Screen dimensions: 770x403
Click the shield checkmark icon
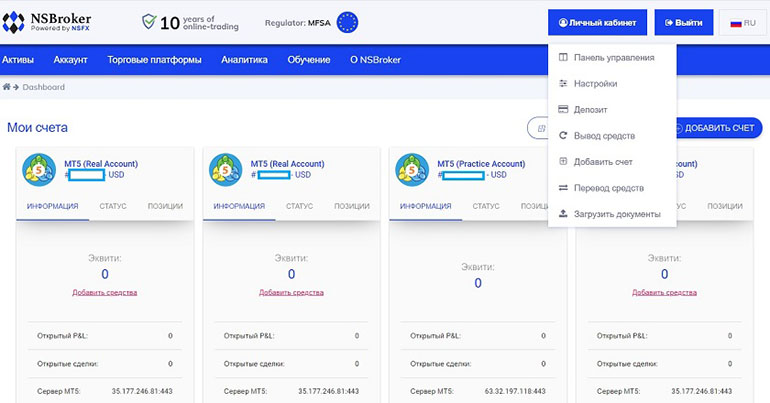click(149, 21)
